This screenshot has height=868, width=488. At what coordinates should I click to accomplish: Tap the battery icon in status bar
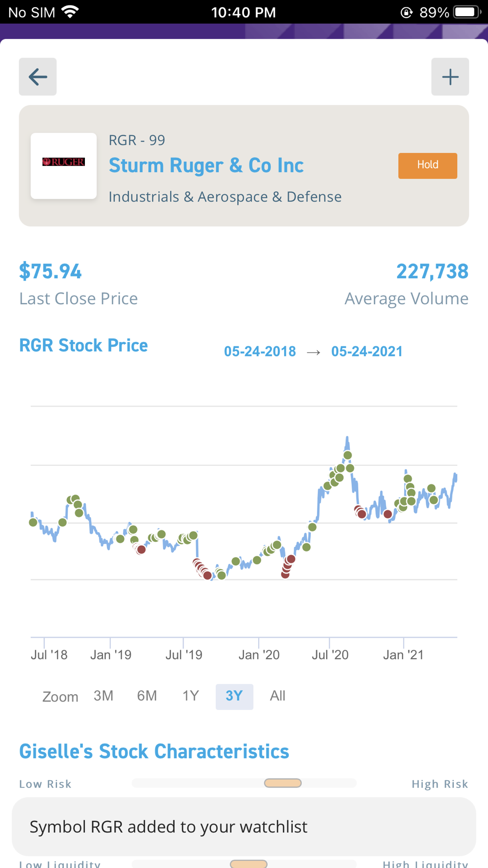467,12
